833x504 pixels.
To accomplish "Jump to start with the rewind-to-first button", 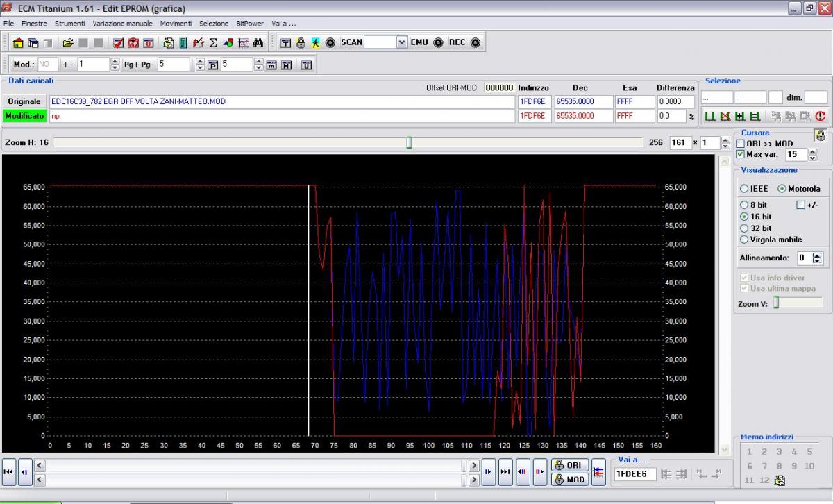I will (9, 472).
